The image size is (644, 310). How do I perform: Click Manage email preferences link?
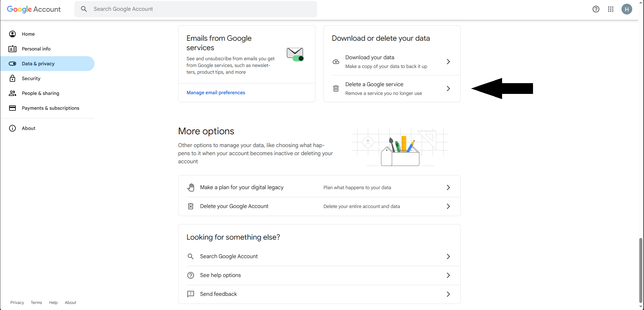(216, 93)
